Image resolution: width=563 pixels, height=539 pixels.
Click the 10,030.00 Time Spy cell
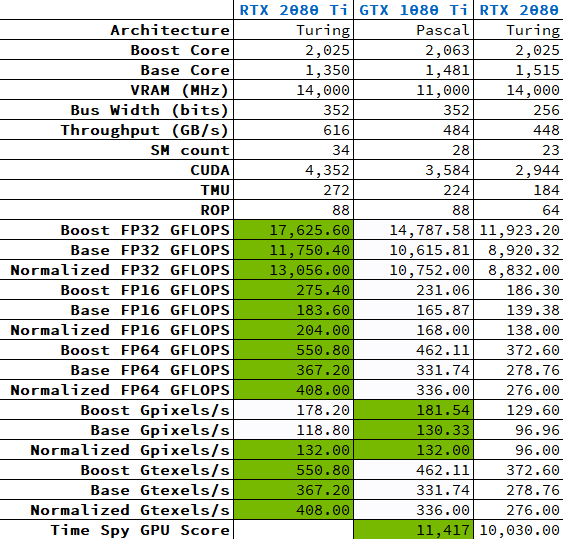[518, 530]
